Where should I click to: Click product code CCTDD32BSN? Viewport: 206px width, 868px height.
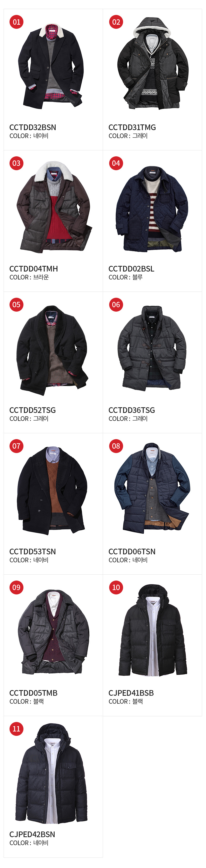tap(33, 127)
